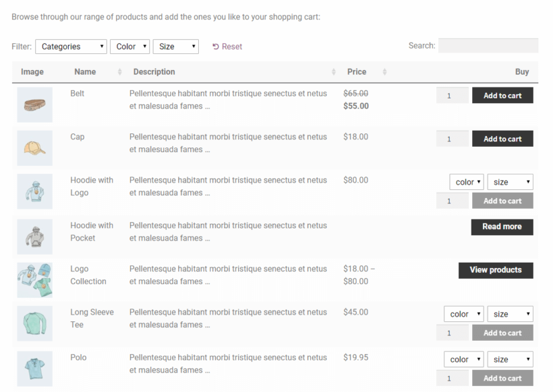This screenshot has height=392, width=553.
Task: Add the Belt to the cart
Action: click(502, 95)
